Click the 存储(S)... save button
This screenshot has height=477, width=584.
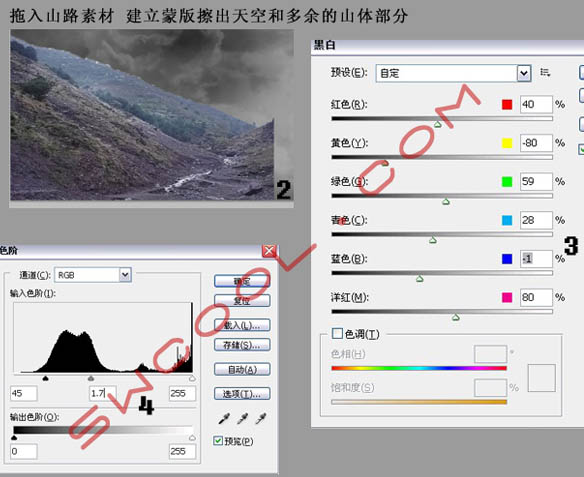(242, 345)
